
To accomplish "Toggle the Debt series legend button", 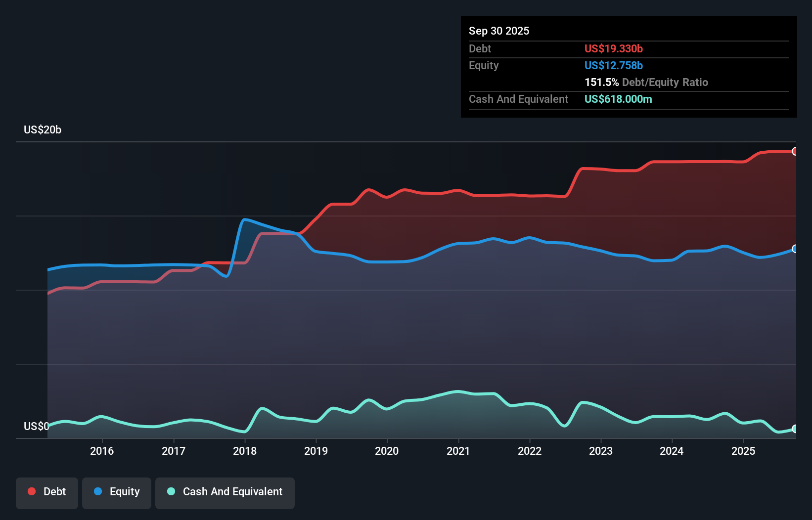I will tap(47, 493).
